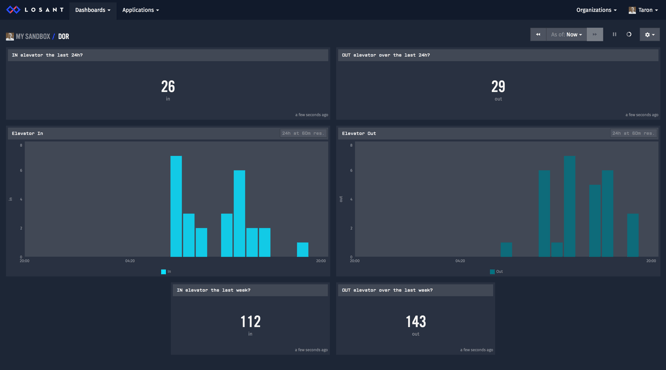Click the gauge value 29
This screenshot has width=666, height=370.
pos(498,87)
